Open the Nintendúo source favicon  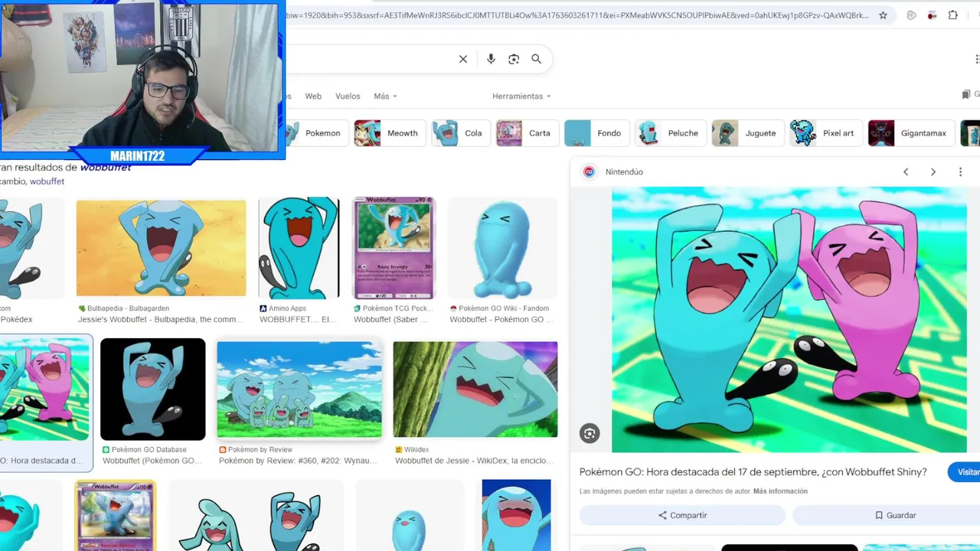(589, 172)
